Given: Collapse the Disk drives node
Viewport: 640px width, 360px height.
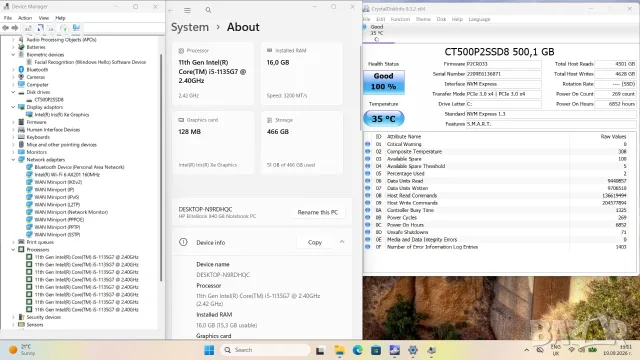Looking at the screenshot, I should coord(13,92).
